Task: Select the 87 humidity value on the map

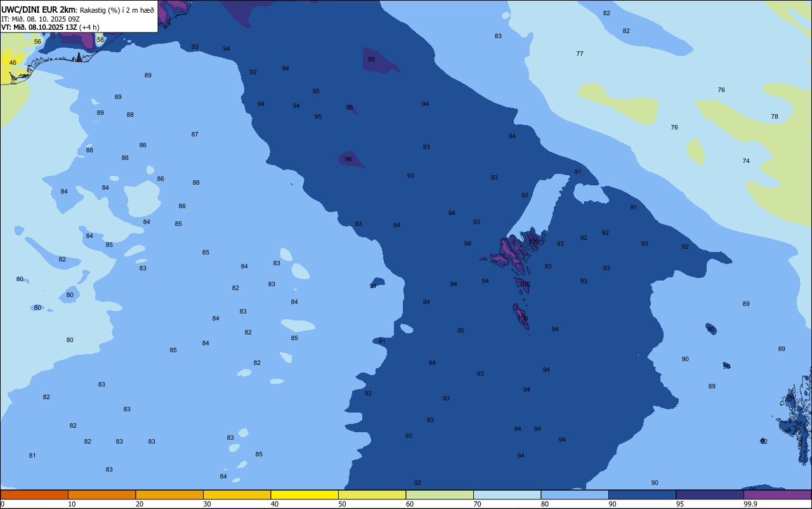Action: click(x=195, y=134)
